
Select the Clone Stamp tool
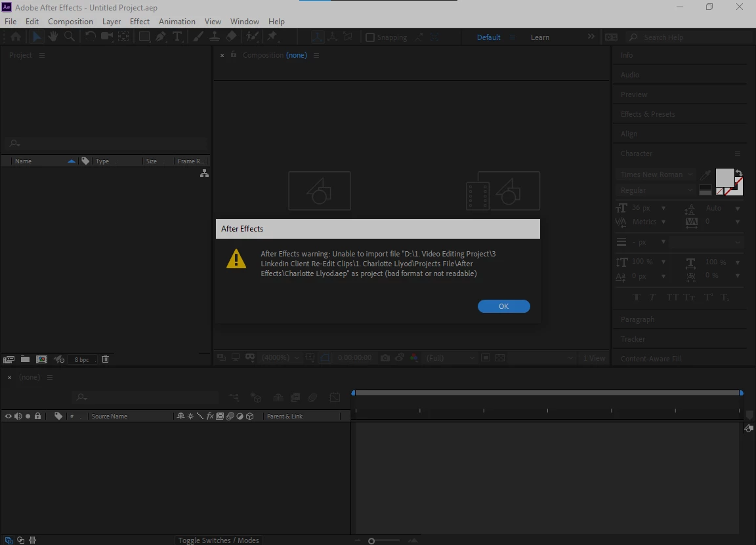(215, 37)
